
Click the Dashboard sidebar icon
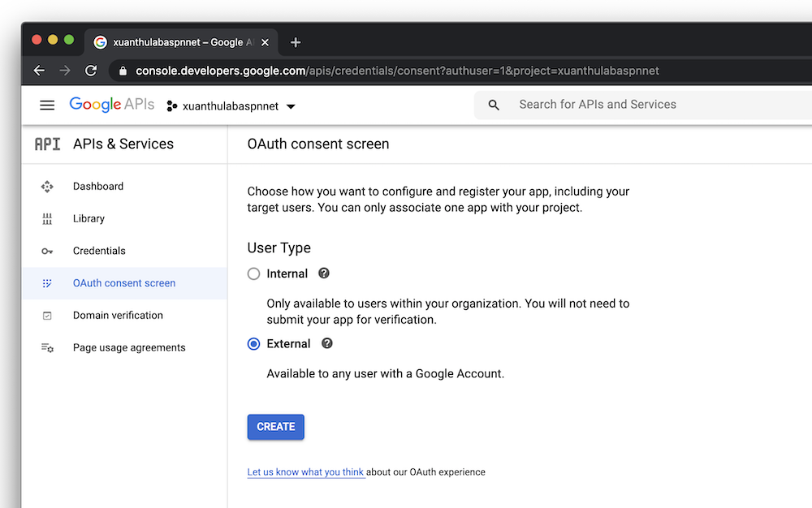(47, 187)
